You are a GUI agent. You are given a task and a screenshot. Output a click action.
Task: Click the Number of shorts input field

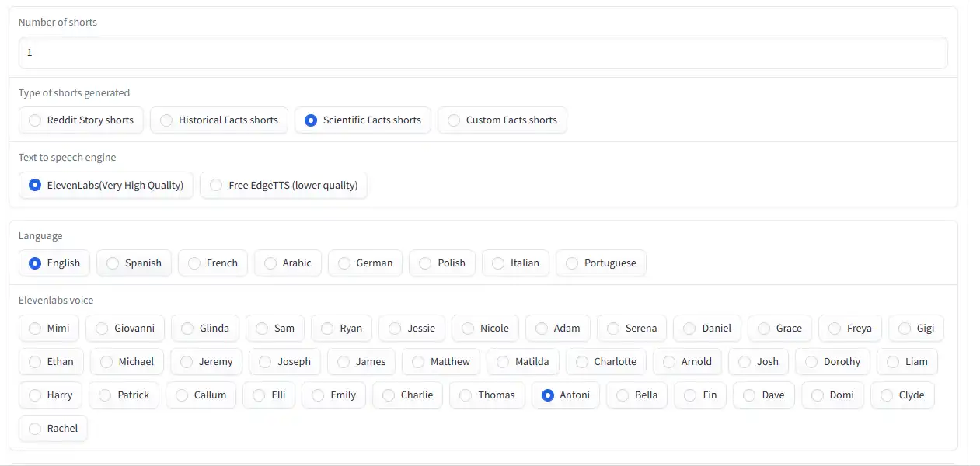click(483, 53)
